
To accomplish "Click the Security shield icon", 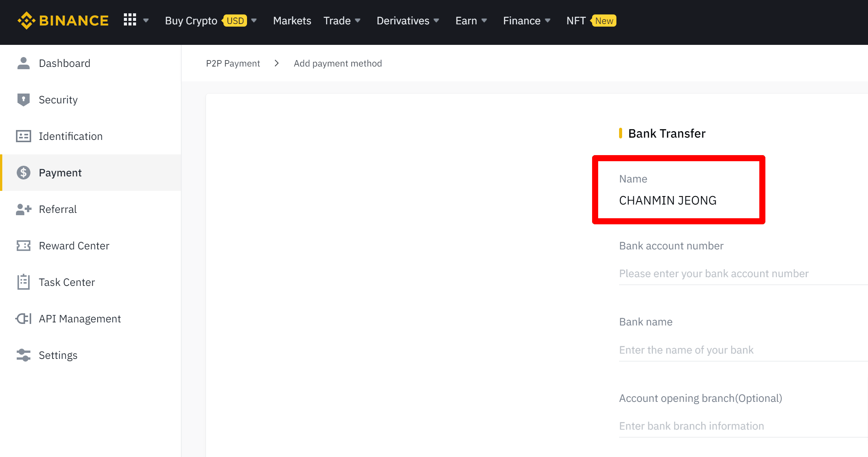I will coord(23,100).
